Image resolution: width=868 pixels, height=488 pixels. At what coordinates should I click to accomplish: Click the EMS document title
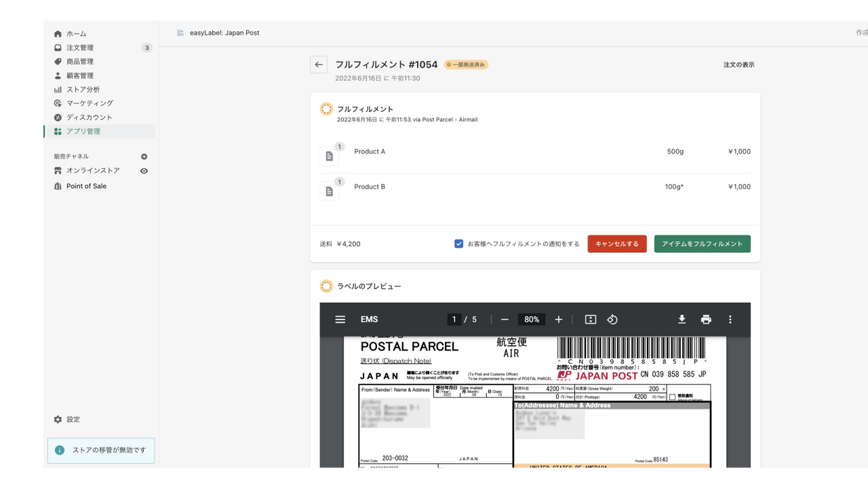point(370,319)
